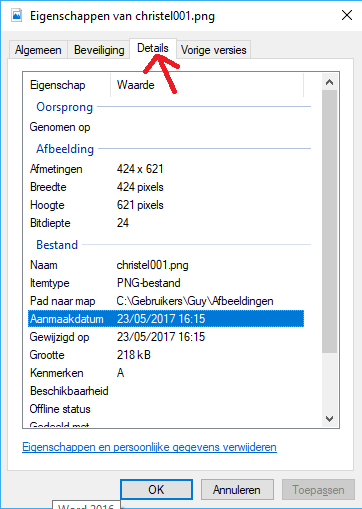
Task: Go to the Vorige versies tab
Action: tap(213, 50)
